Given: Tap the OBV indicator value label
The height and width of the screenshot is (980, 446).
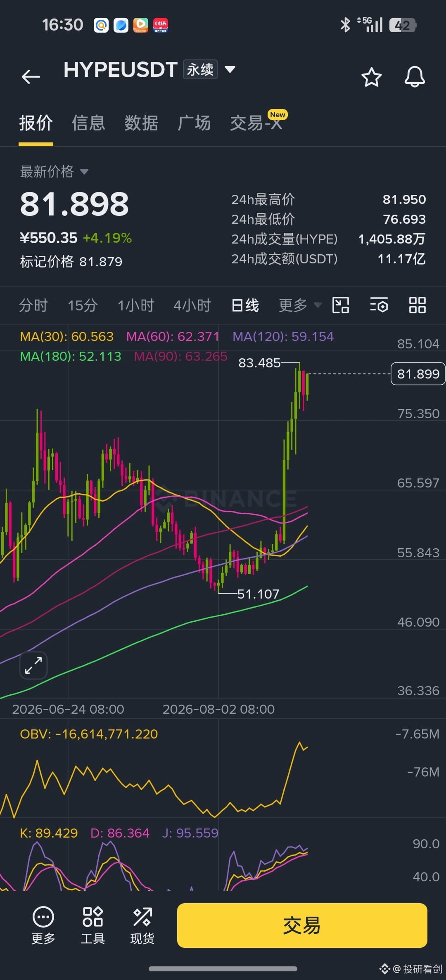Looking at the screenshot, I should click(89, 734).
